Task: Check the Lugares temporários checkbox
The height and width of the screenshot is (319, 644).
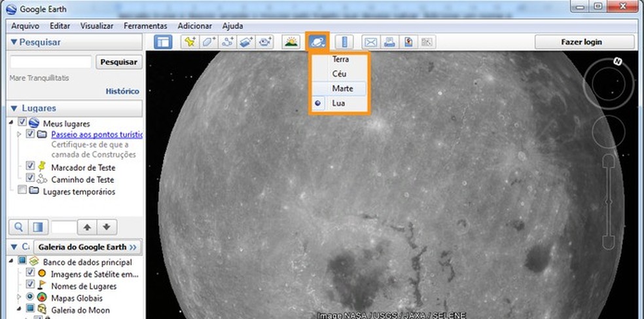Action: tap(23, 189)
